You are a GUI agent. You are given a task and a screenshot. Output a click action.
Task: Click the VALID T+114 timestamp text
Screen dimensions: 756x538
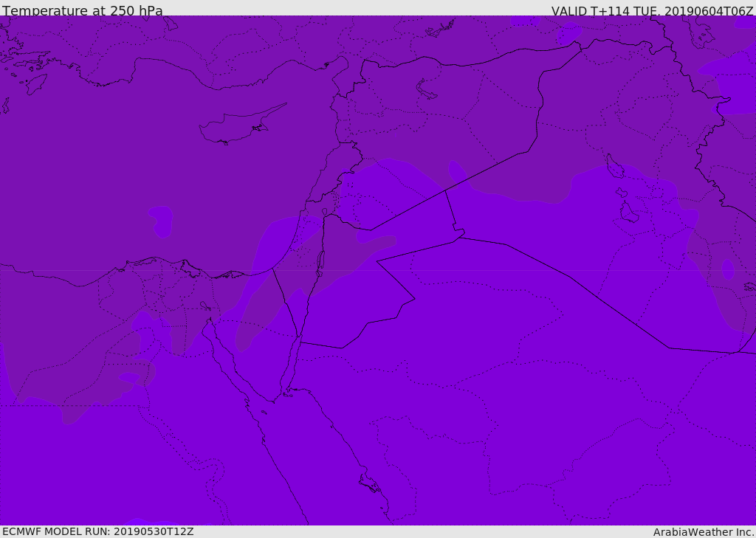pyautogui.click(x=653, y=10)
